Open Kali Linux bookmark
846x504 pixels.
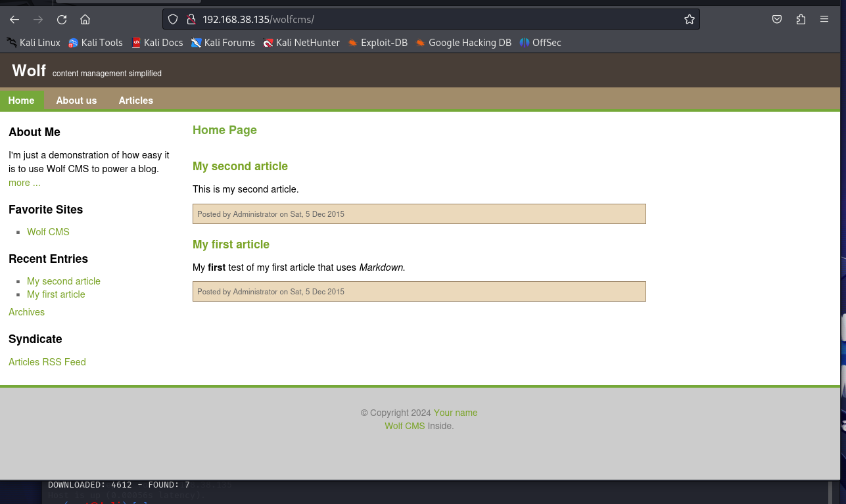pyautogui.click(x=34, y=43)
